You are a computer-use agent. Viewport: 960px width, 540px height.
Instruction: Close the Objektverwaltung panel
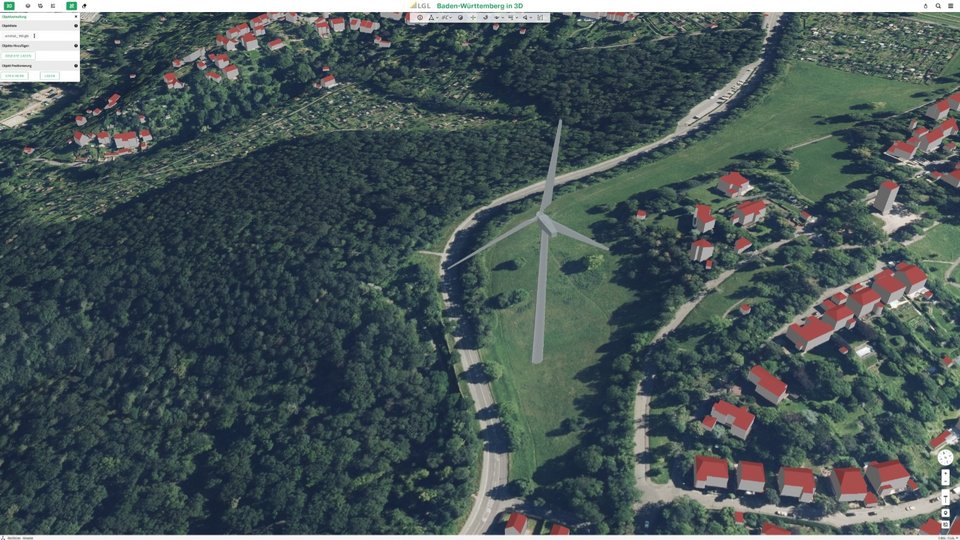(76, 17)
